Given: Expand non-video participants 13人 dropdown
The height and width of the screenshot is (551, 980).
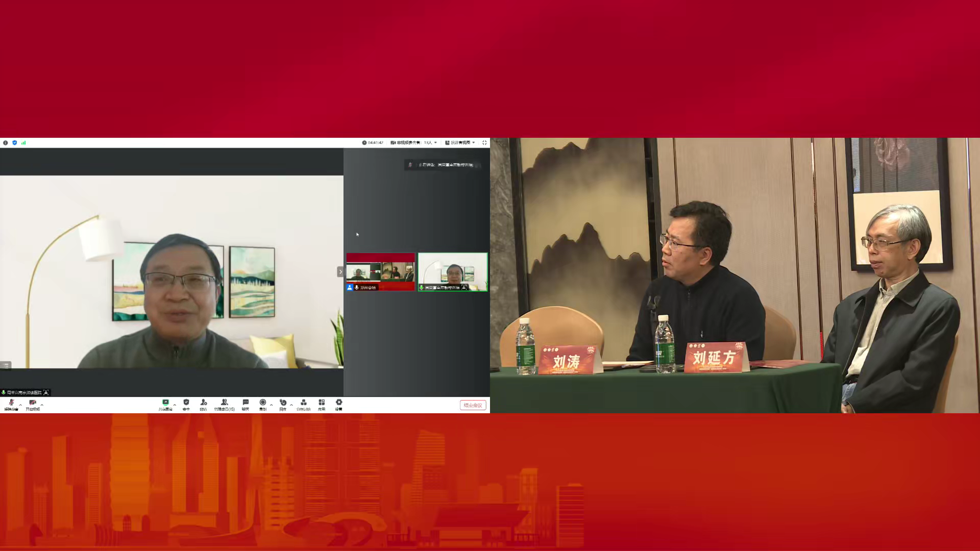Looking at the screenshot, I should pyautogui.click(x=414, y=143).
